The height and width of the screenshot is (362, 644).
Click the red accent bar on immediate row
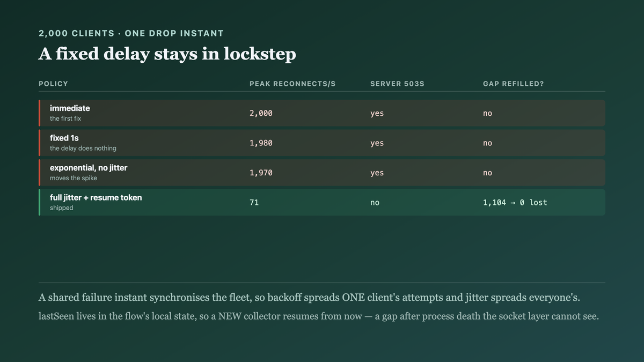(39, 113)
